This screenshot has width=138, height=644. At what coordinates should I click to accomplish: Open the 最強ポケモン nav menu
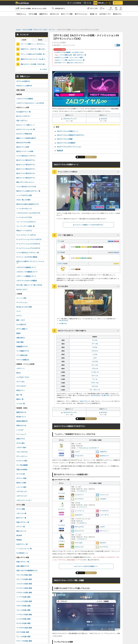coord(44,14)
